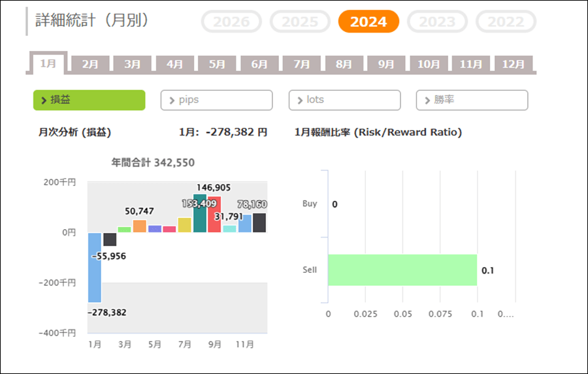Viewport: 588px width, 374px height.
Task: Click the highlighted 2024 year button
Action: tap(368, 22)
